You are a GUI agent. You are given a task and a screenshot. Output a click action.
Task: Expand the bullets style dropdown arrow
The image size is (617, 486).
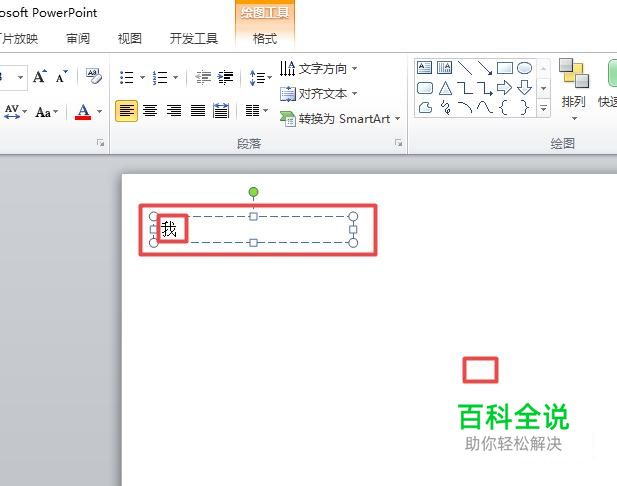(142, 78)
